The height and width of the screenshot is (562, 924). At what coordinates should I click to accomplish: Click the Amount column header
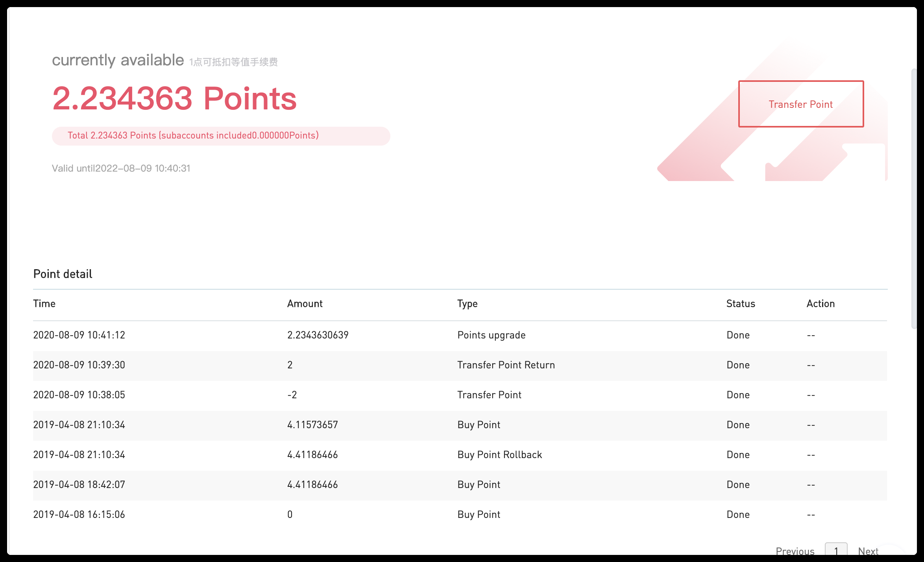305,303
